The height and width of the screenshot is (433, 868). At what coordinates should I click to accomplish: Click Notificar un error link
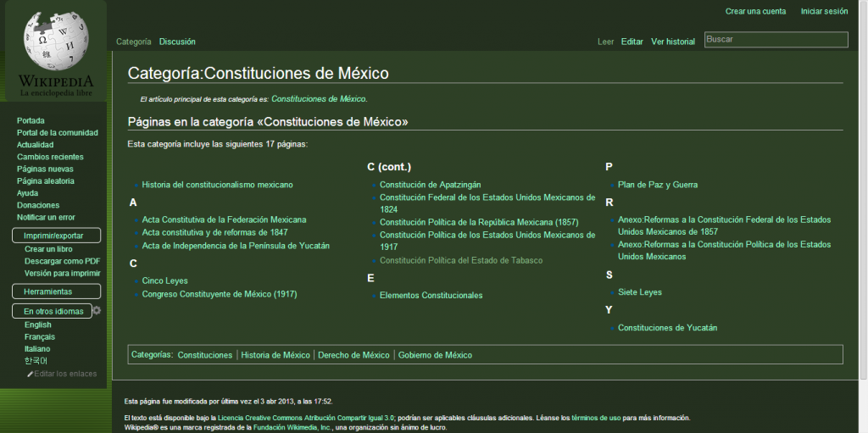(x=46, y=218)
